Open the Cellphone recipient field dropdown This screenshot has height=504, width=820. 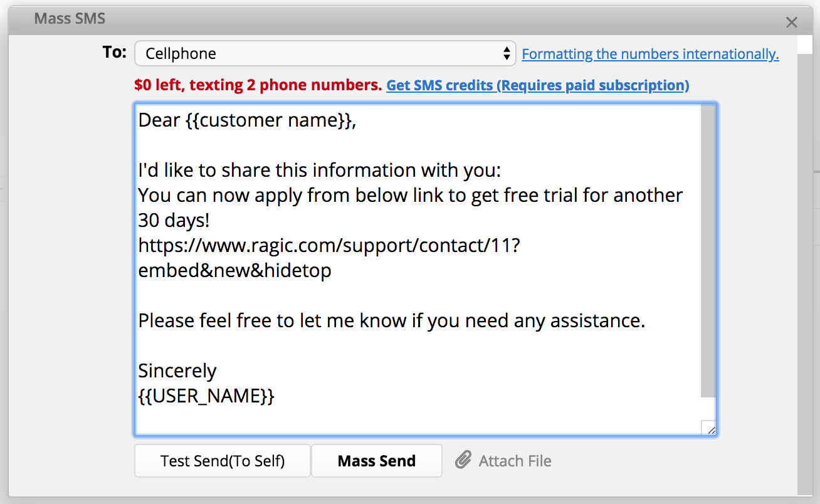click(x=325, y=53)
